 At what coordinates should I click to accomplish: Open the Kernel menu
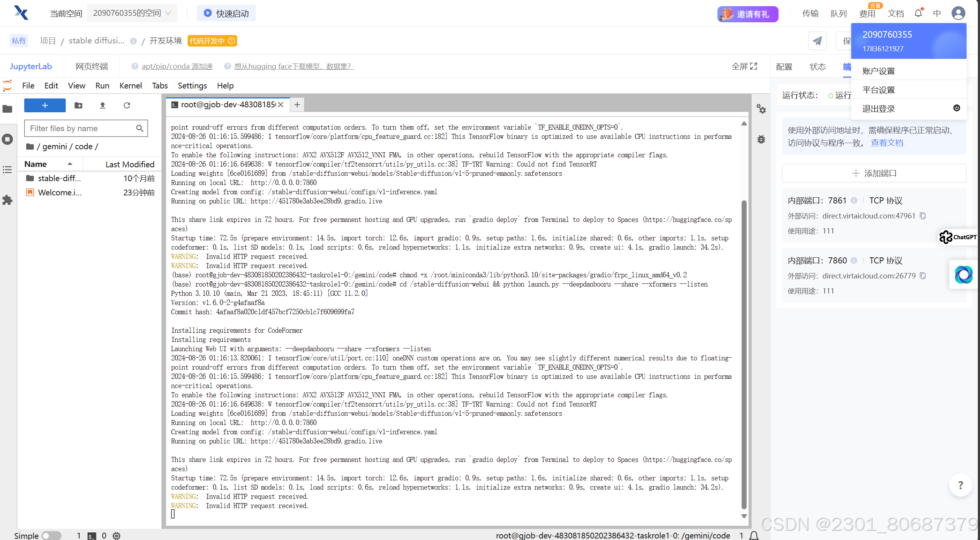[130, 86]
